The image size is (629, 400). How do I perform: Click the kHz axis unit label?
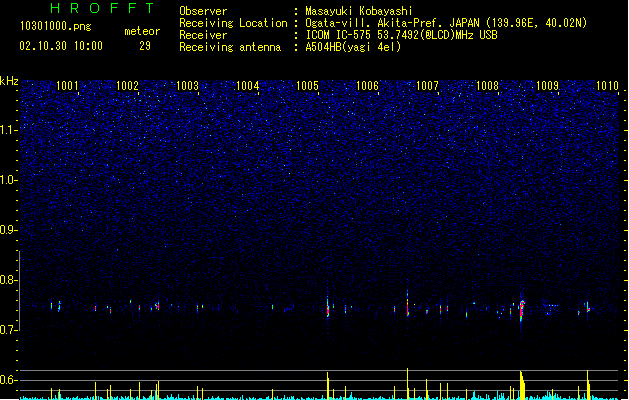[x=9, y=81]
